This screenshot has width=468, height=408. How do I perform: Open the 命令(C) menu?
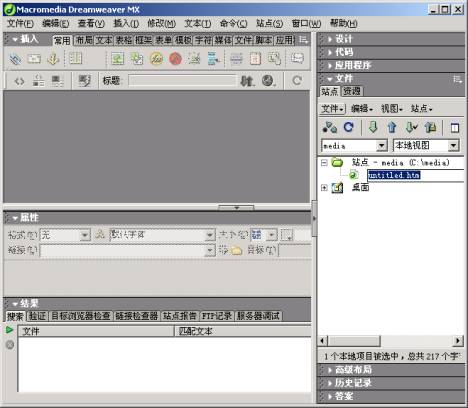(x=233, y=24)
